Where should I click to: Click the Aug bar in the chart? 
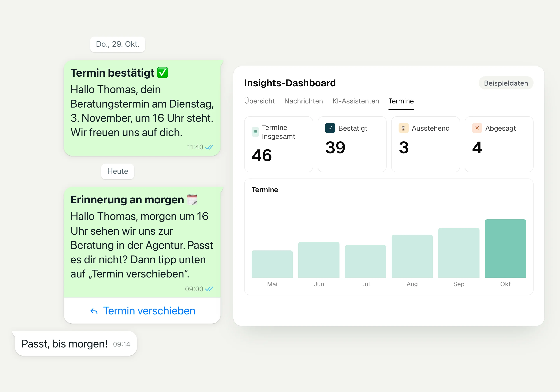[412, 256]
